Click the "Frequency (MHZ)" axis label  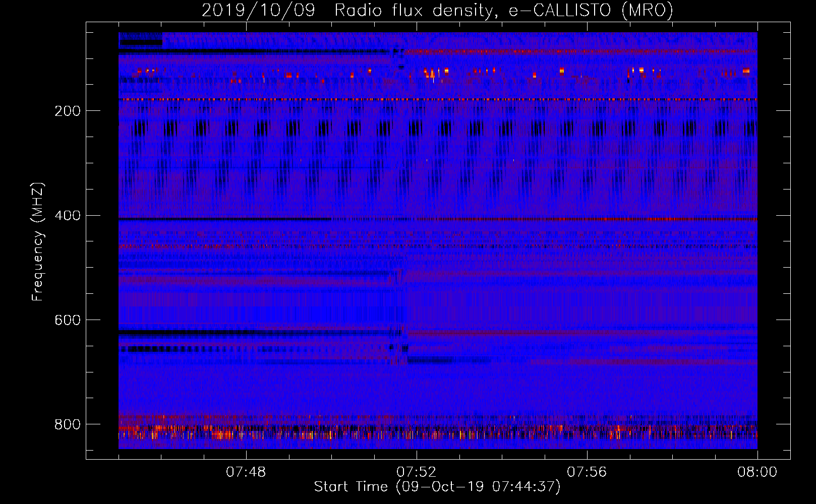(38, 241)
